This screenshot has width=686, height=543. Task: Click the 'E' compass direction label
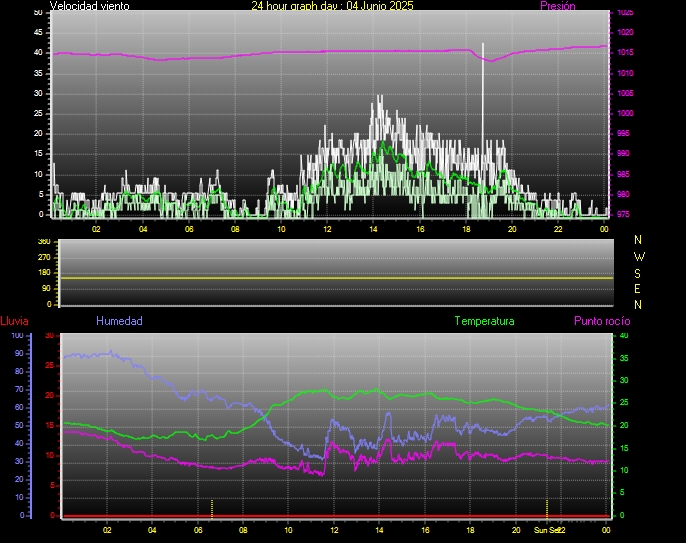[637, 289]
